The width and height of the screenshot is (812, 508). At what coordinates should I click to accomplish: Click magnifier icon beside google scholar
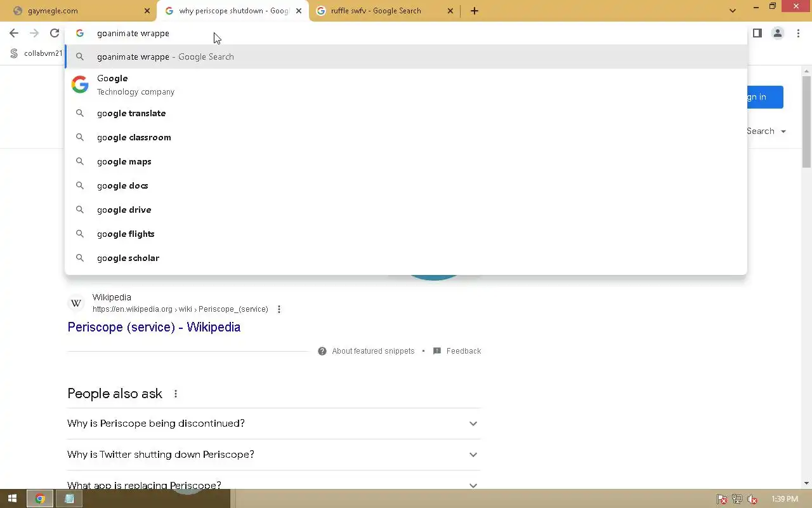click(x=80, y=258)
